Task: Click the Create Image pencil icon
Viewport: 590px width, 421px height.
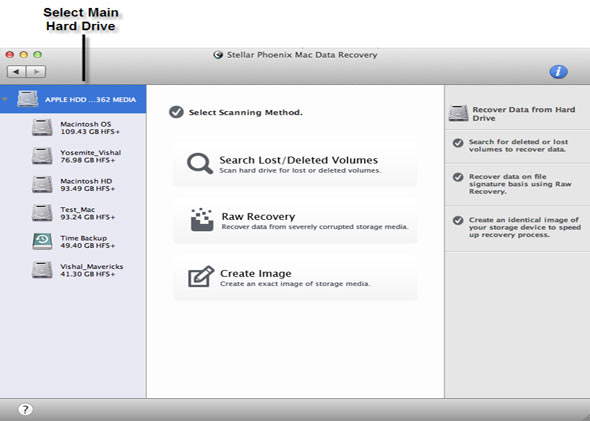Action: (x=201, y=277)
